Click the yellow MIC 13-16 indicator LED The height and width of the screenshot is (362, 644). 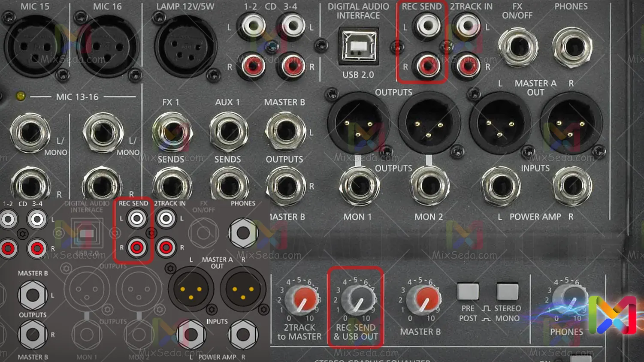click(20, 96)
